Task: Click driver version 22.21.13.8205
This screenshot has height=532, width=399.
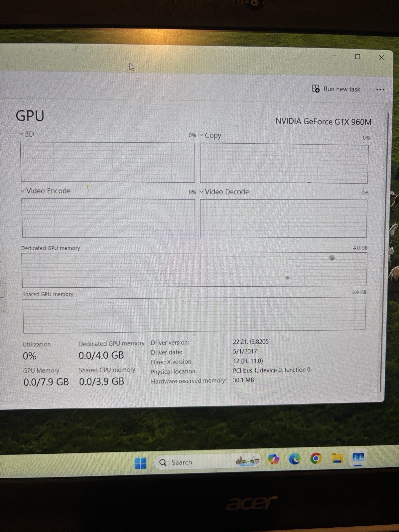Action: coord(251,342)
